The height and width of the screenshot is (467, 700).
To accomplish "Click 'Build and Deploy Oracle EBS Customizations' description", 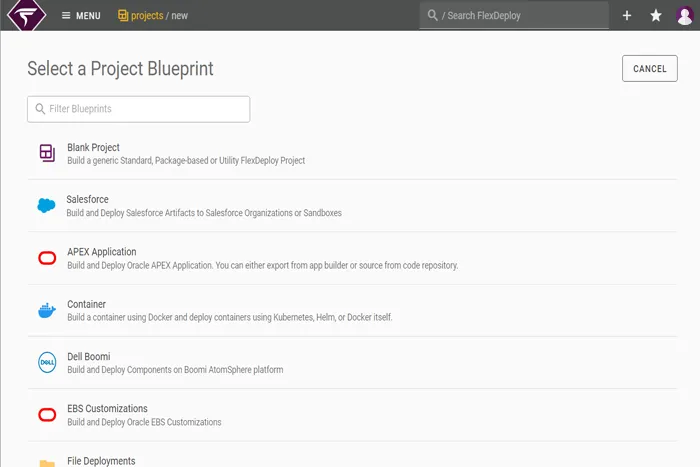I will click(144, 422).
